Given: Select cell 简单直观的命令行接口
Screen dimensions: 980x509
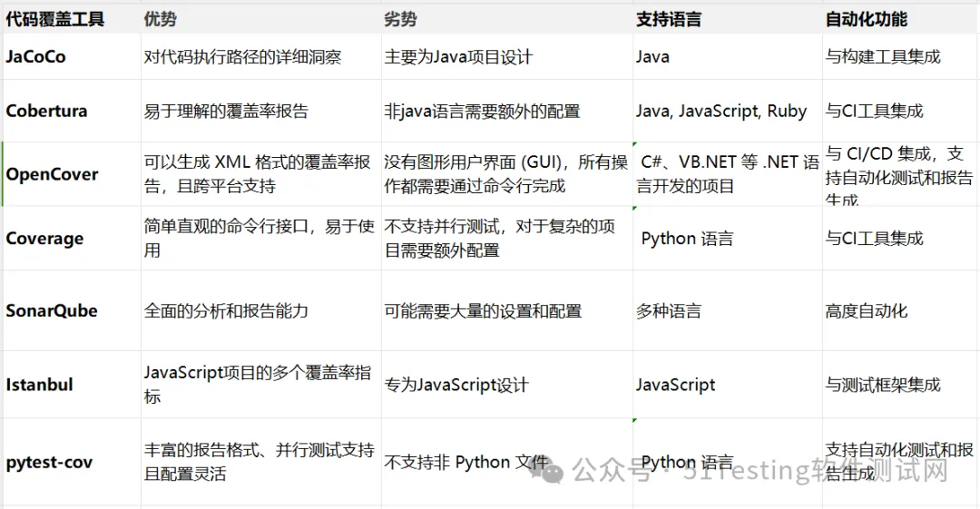Looking at the screenshot, I should [261, 239].
